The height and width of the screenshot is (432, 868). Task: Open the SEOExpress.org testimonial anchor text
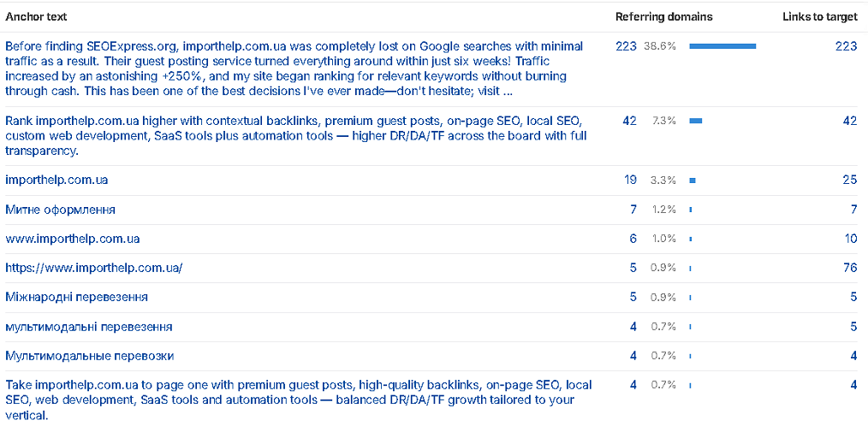pyautogui.click(x=294, y=68)
